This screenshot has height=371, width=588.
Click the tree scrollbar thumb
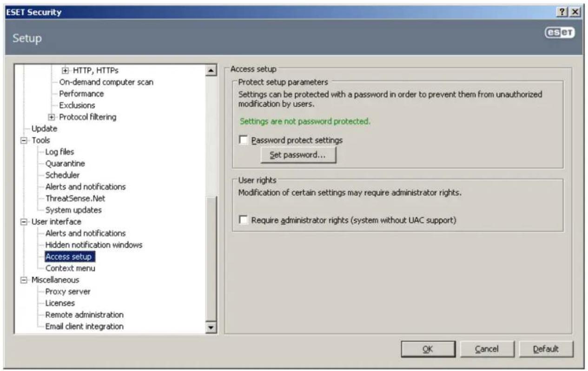point(211,258)
